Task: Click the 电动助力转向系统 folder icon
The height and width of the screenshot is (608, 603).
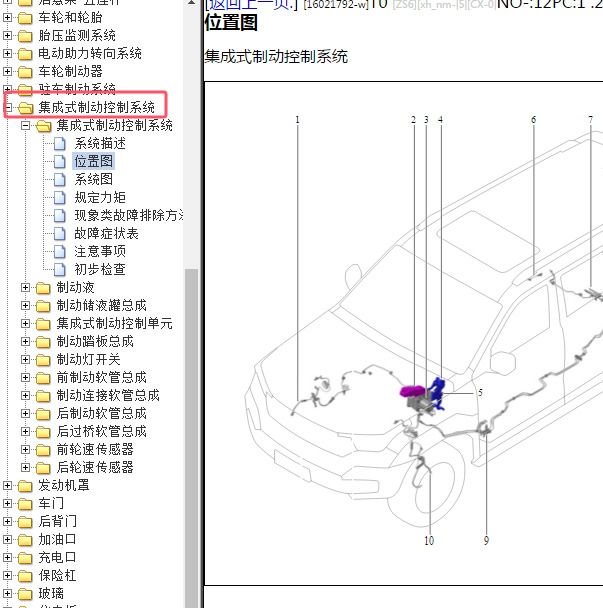Action: pyautogui.click(x=25, y=54)
